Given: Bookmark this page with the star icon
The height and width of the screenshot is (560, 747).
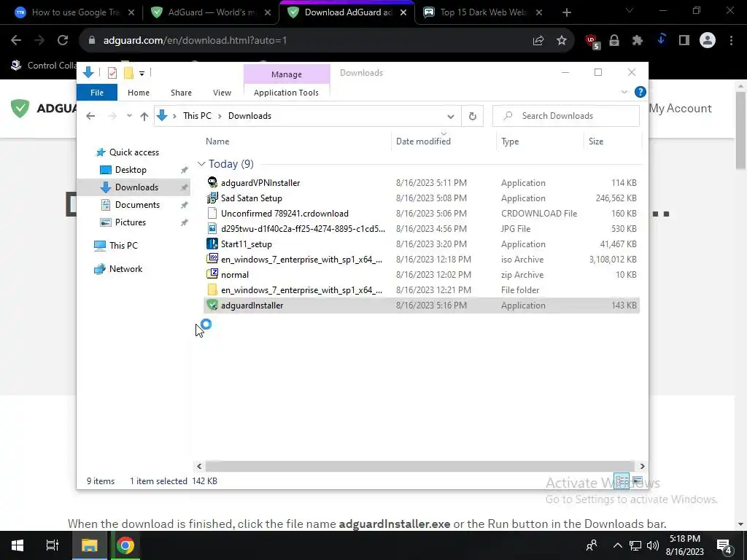Looking at the screenshot, I should (x=562, y=41).
